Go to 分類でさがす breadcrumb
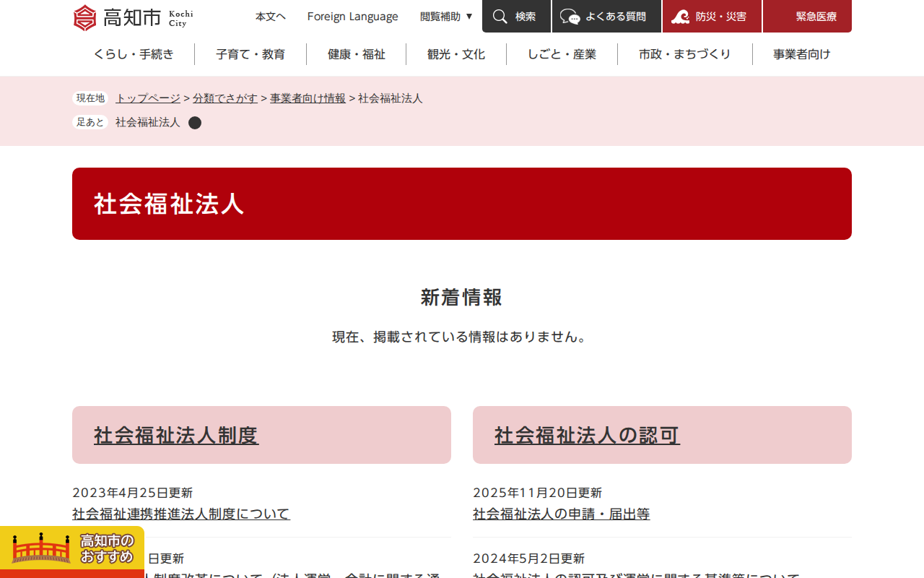The height and width of the screenshot is (578, 924). pos(225,98)
